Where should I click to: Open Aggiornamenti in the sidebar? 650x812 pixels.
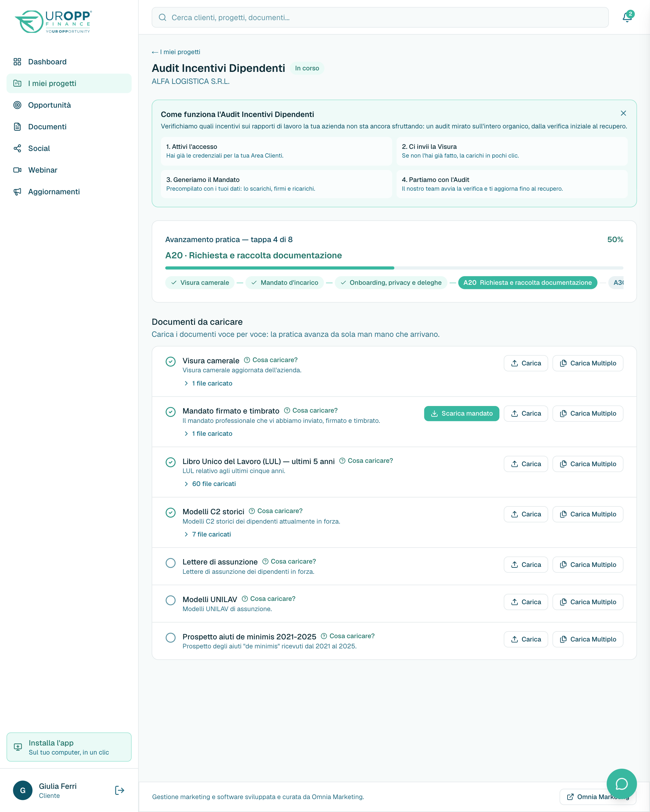coord(69,192)
